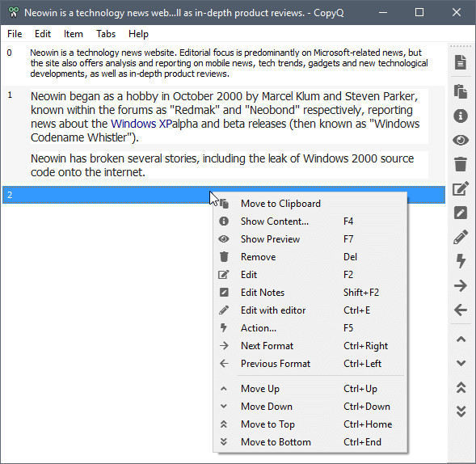Click the Next Format right-arrow sidebar icon
This screenshot has height=464, width=476.
461,285
